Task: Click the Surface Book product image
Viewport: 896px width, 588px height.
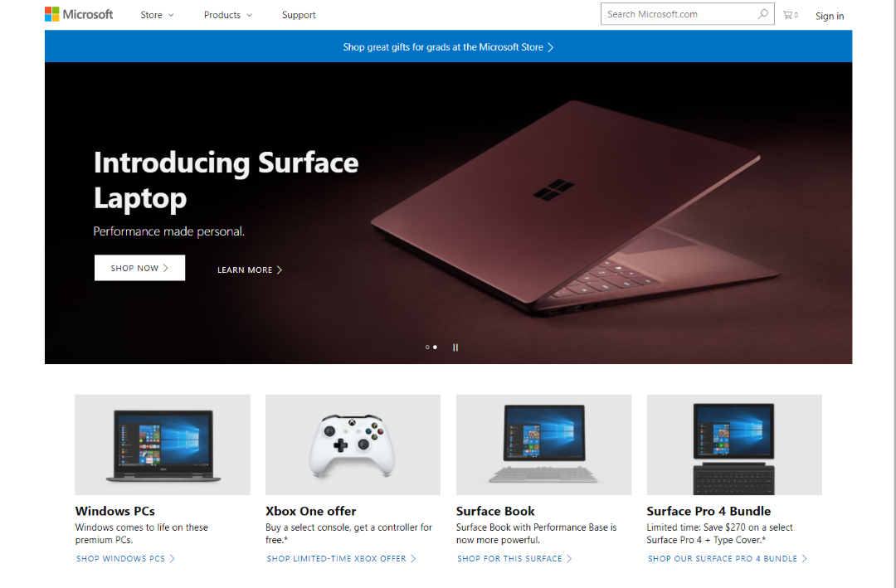Action: pos(543,445)
